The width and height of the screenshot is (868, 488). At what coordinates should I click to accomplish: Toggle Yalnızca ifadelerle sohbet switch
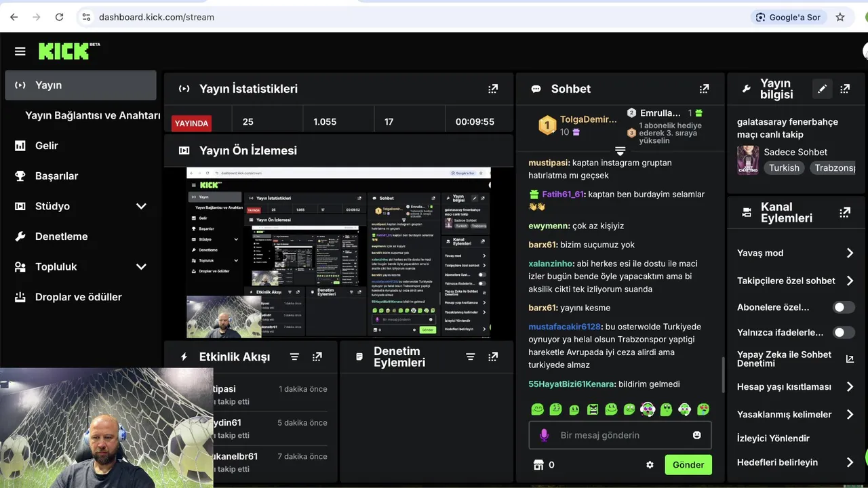pyautogui.click(x=844, y=333)
